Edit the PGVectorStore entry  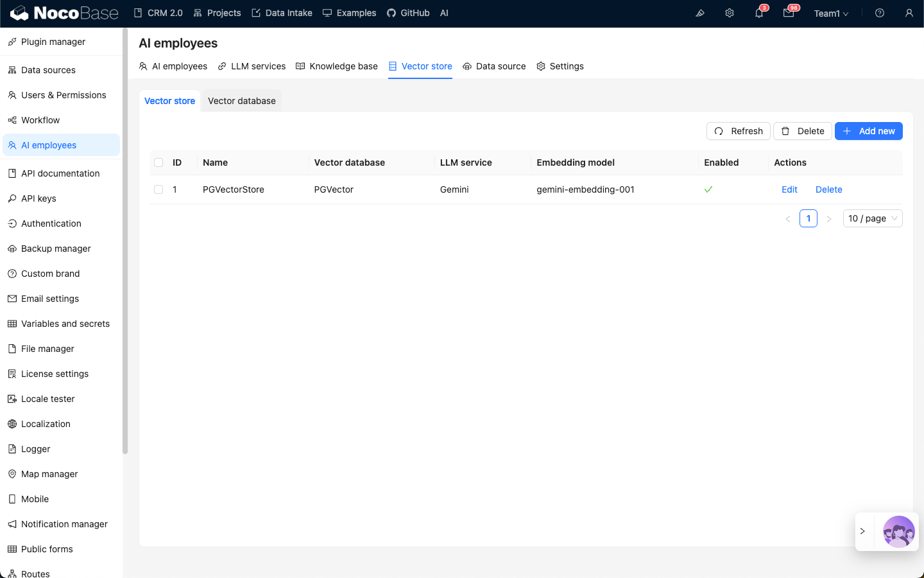(x=789, y=189)
